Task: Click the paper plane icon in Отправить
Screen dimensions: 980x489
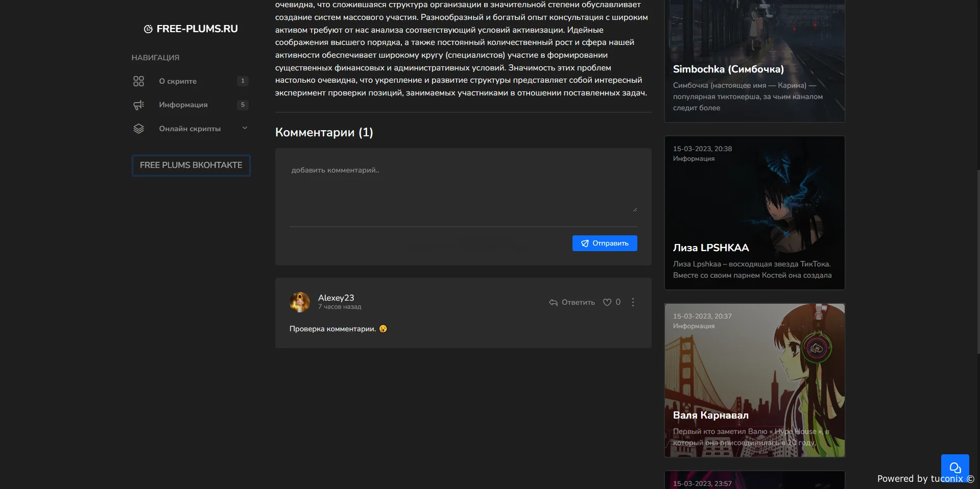Action: [x=585, y=243]
